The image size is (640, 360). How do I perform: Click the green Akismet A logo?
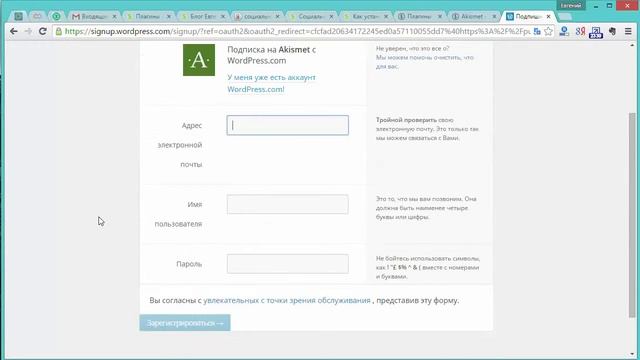199,60
